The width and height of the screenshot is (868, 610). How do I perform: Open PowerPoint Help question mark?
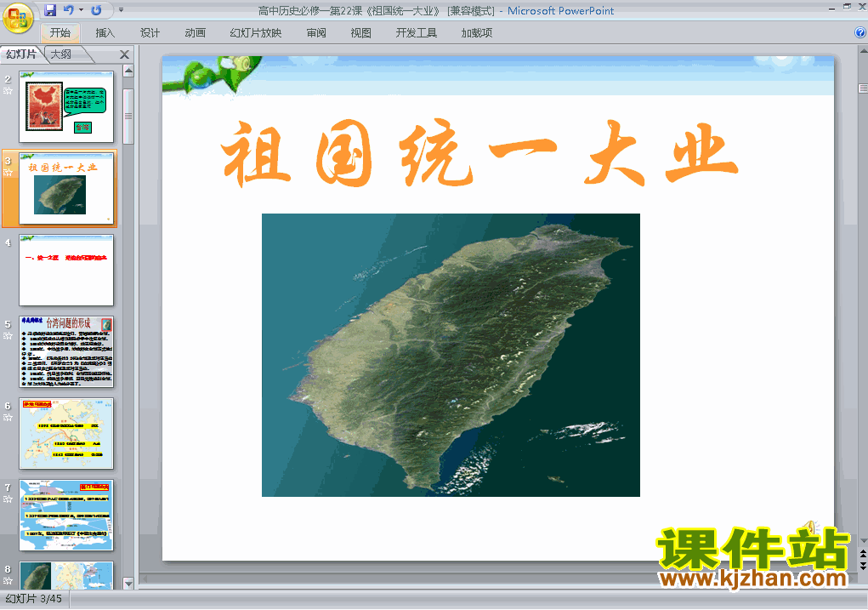[x=860, y=32]
